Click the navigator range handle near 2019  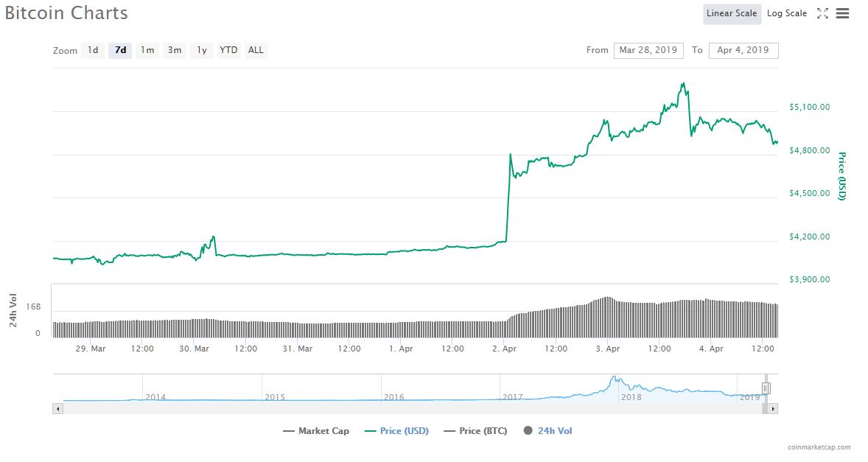tap(766, 388)
